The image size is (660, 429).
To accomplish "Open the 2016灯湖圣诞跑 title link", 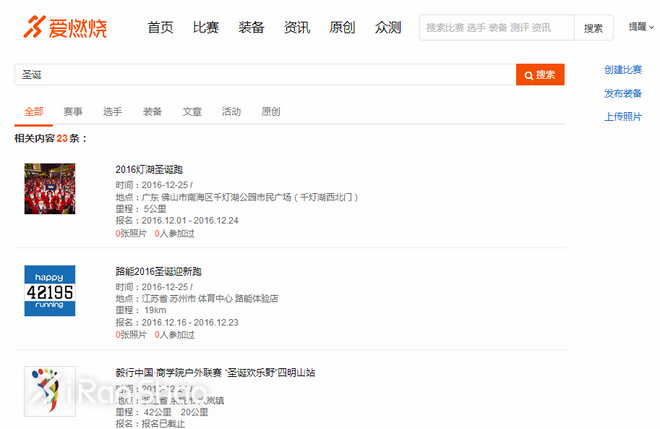I will point(149,170).
